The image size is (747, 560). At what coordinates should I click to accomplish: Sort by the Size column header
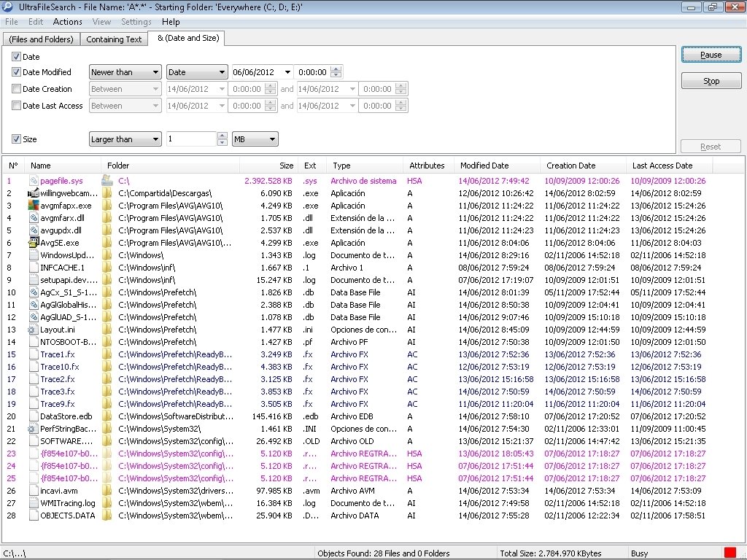pos(268,166)
